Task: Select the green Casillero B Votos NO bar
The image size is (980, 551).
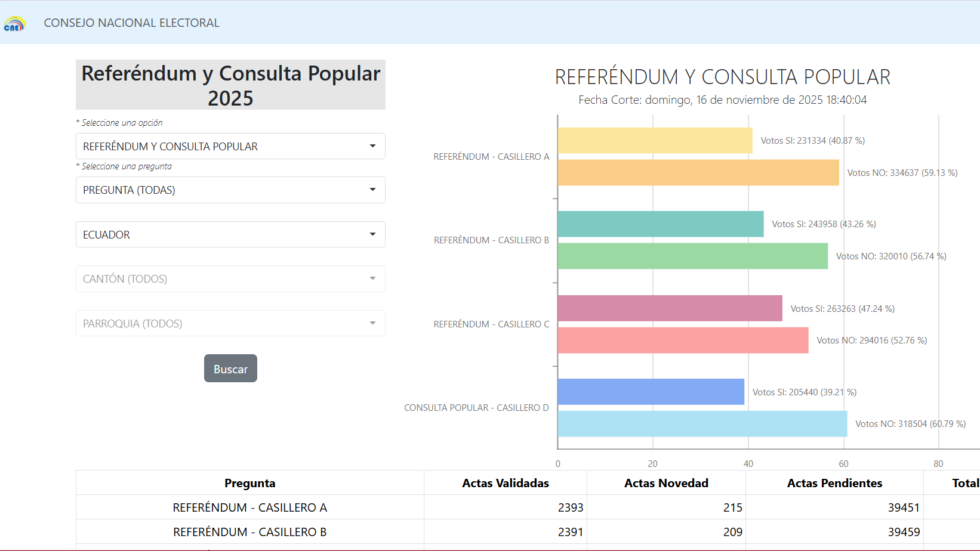Action: pos(692,256)
